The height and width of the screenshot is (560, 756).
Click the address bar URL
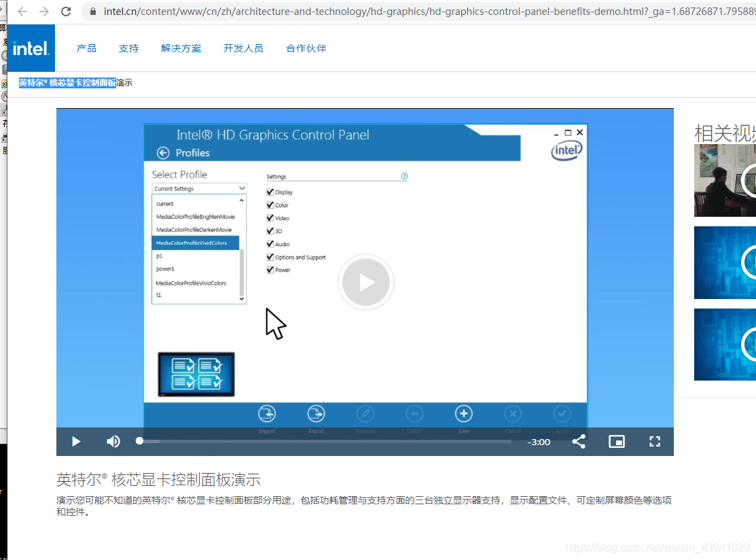tap(429, 11)
